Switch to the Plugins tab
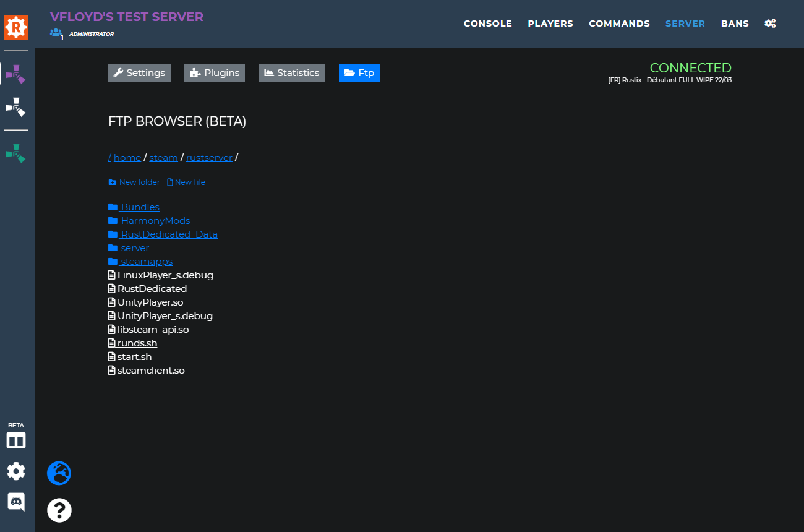 pyautogui.click(x=215, y=72)
